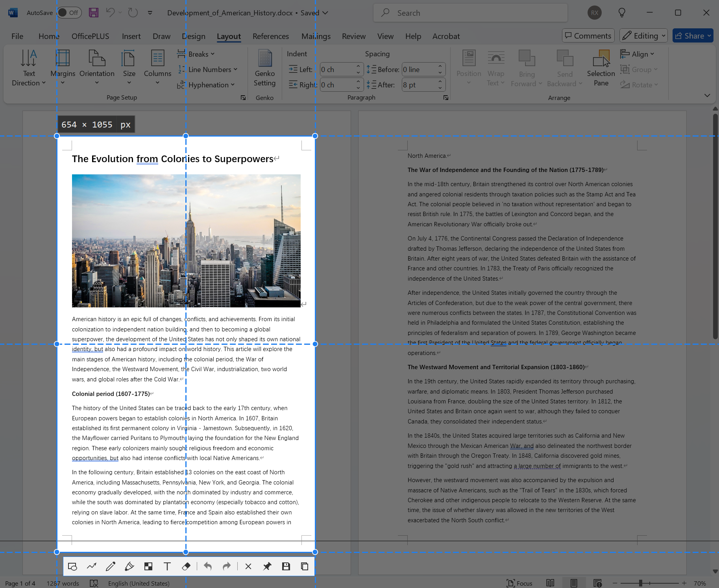Click the Share button

click(692, 35)
